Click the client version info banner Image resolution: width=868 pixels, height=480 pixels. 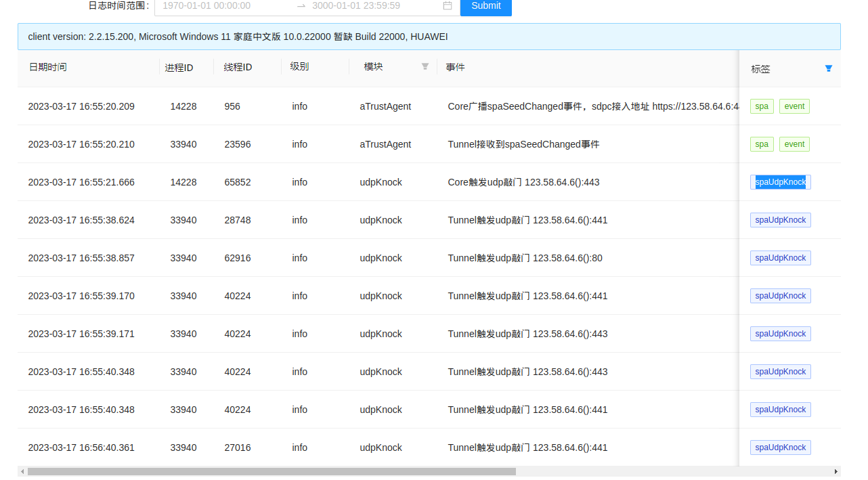(x=429, y=37)
